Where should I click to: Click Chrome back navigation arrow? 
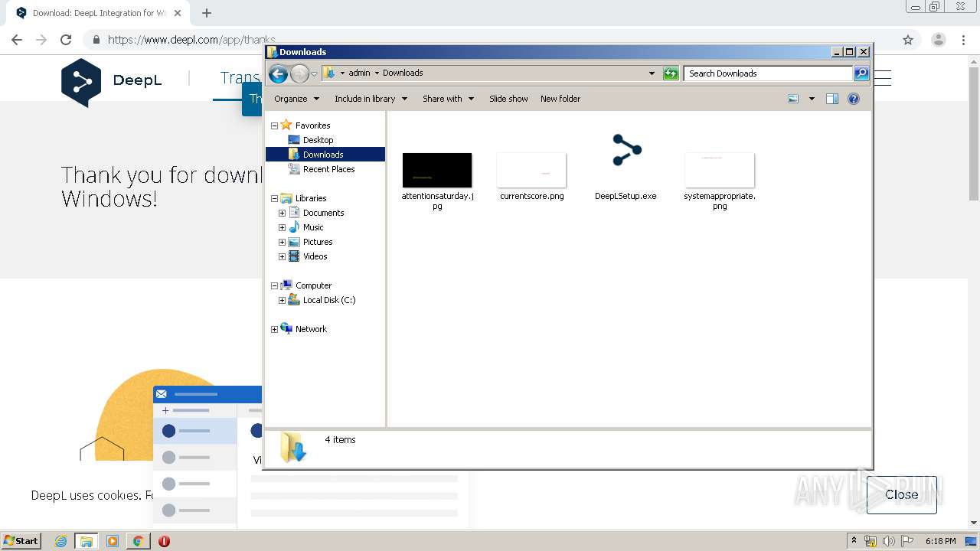click(17, 40)
